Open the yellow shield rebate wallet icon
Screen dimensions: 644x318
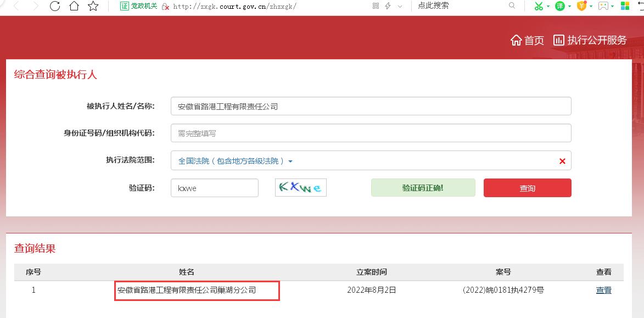coord(582,5)
